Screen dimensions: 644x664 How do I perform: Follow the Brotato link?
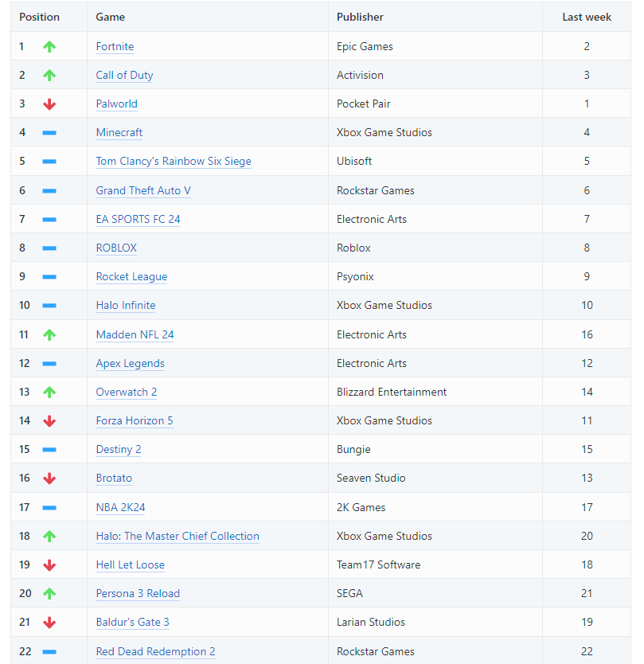pyautogui.click(x=114, y=478)
